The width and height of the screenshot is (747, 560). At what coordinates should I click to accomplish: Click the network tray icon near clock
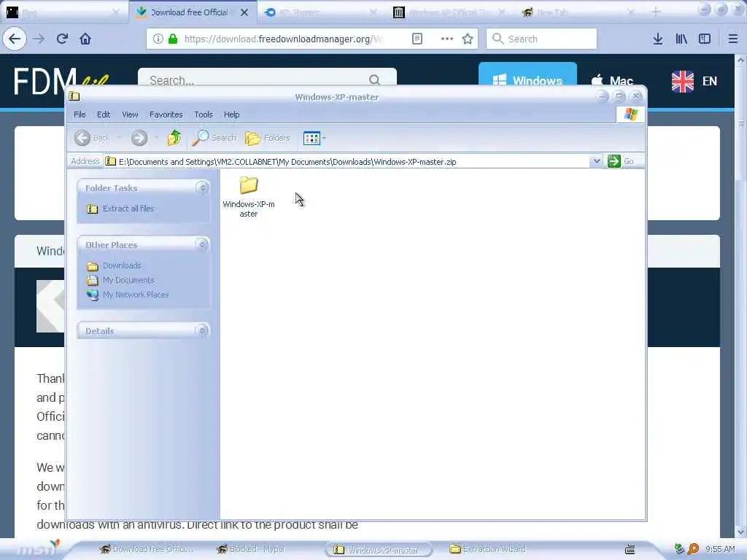click(680, 549)
